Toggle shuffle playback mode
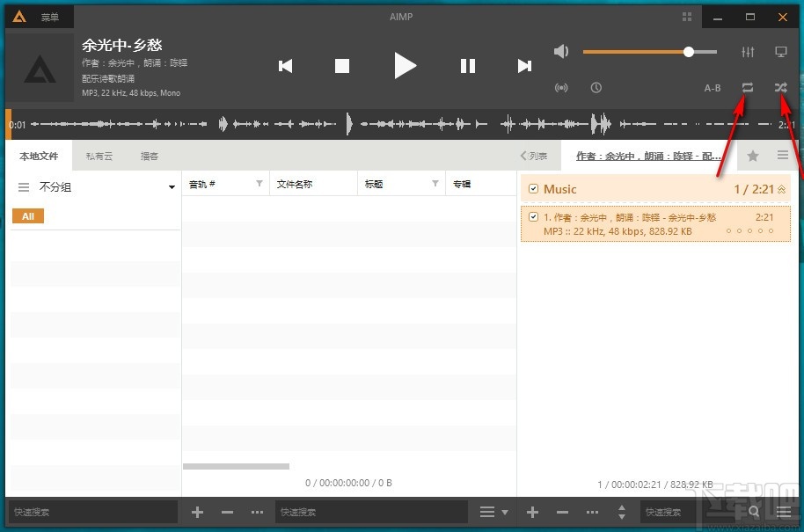The image size is (804, 532). (x=780, y=88)
